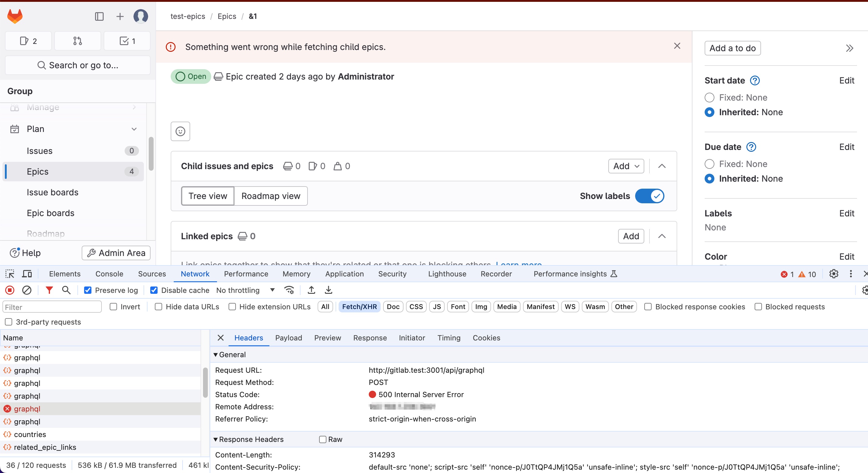Select Fixed start date radio button
868x473 pixels.
709,98
